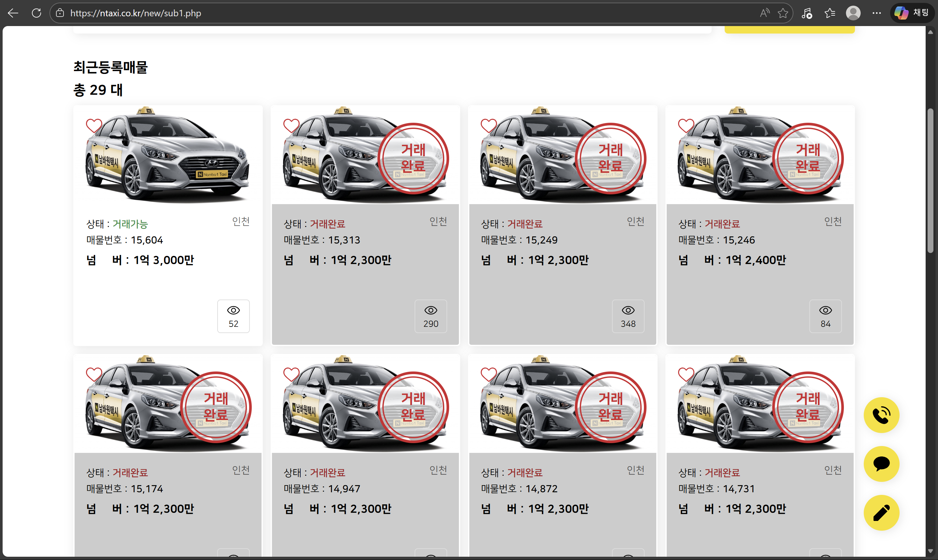
Task: Toggle heart favorite on listing 14,731
Action: pos(686,374)
